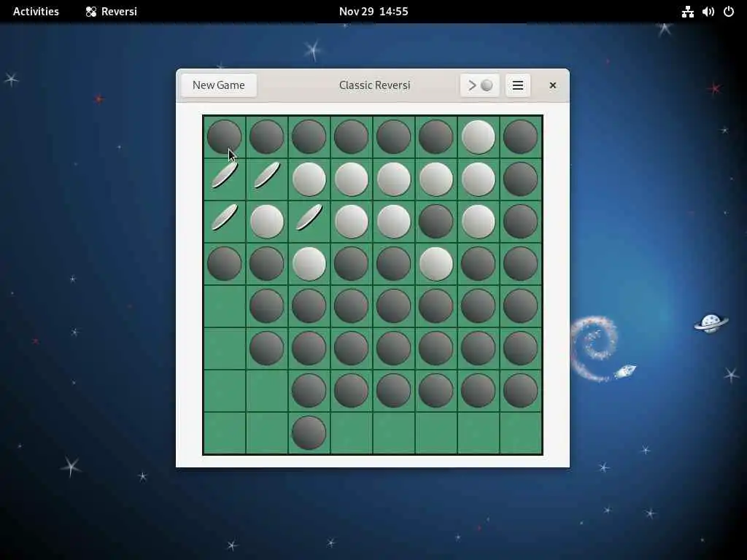
Task: Click the lone dark piece in the bottom row
Action: pyautogui.click(x=309, y=433)
